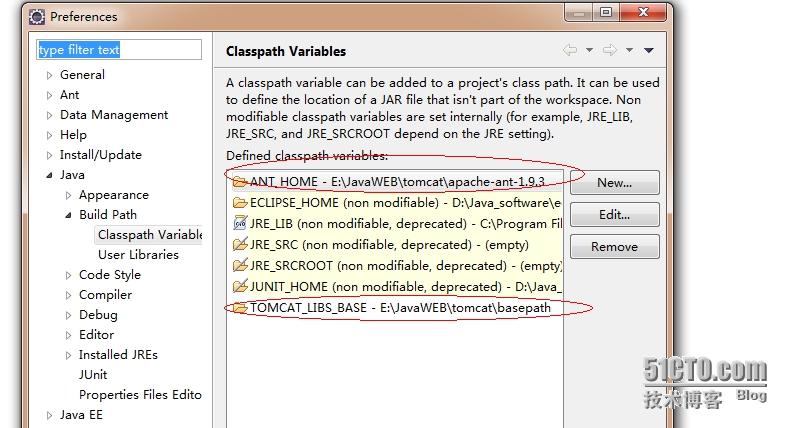
Task: Click the back navigation arrow icon
Action: [570, 50]
